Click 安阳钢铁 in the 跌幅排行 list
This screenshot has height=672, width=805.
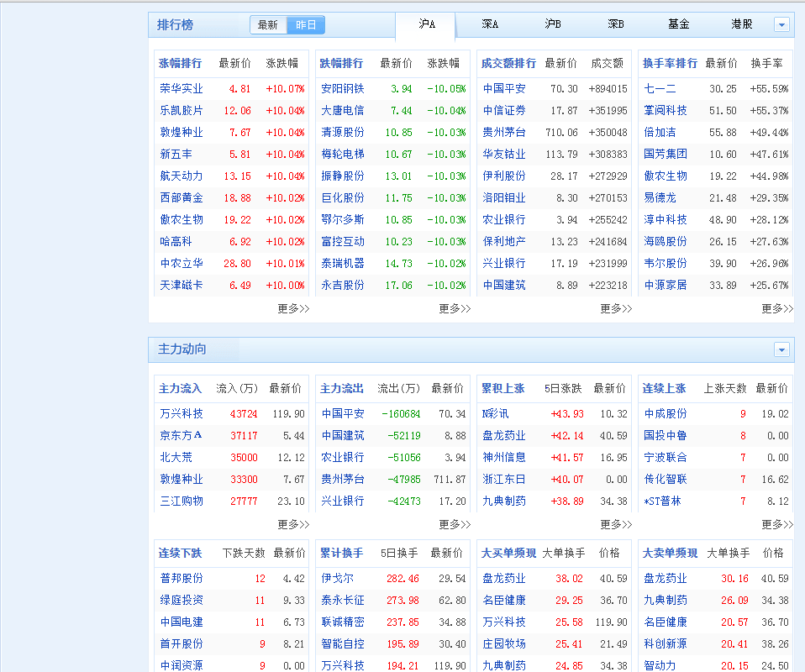(343, 88)
